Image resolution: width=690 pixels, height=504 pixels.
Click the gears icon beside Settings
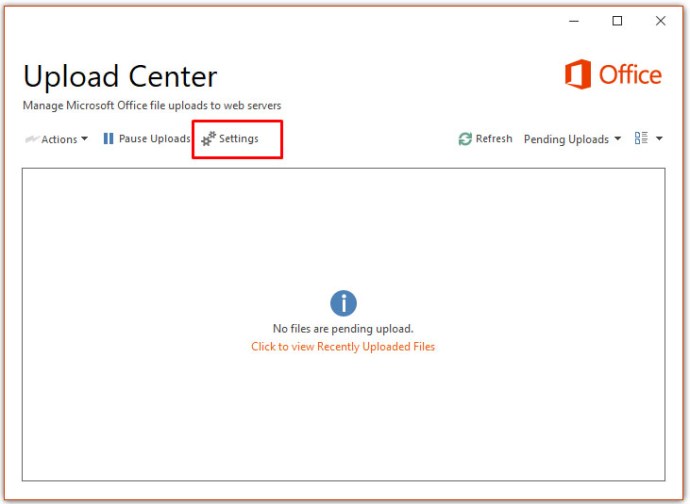tap(209, 139)
